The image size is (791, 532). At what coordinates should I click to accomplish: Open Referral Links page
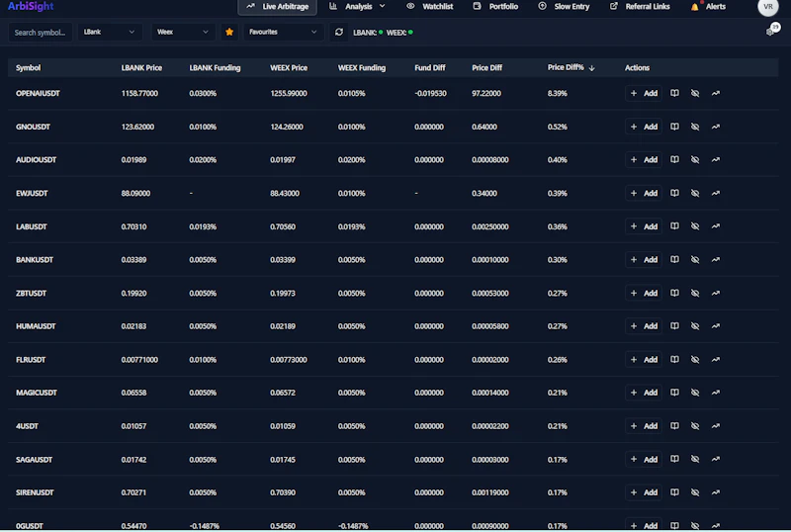pos(640,7)
